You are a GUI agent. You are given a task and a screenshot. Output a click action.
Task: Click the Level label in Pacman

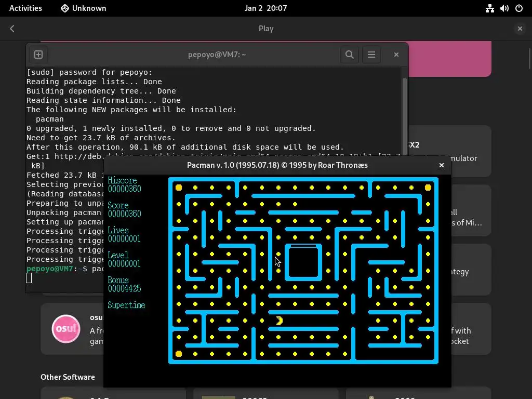pos(118,255)
